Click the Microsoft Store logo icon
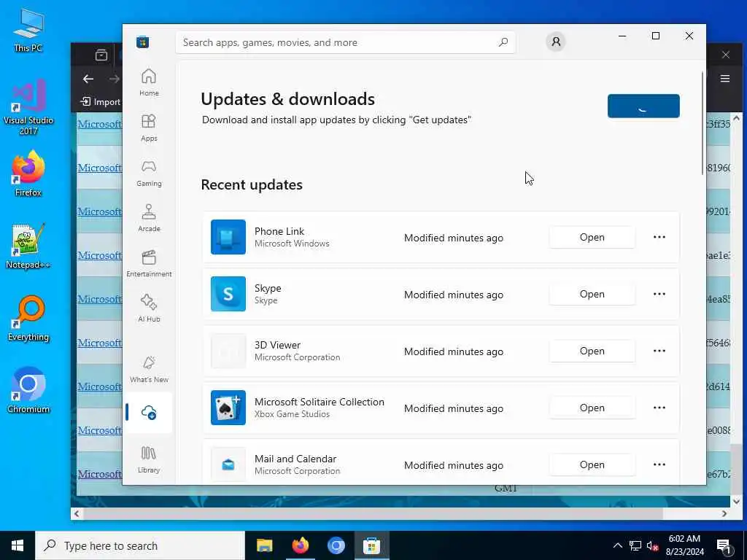The height and width of the screenshot is (560, 747). click(x=142, y=42)
